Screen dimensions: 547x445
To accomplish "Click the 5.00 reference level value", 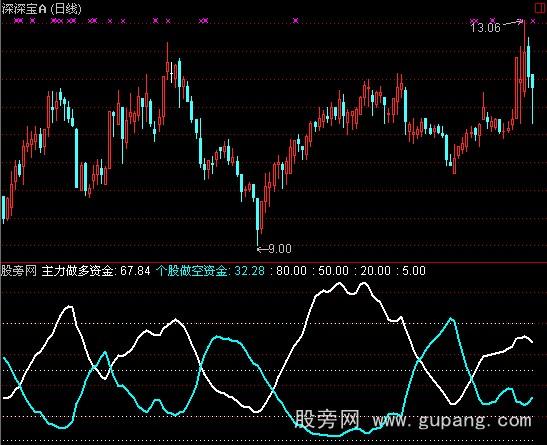I will [x=414, y=271].
